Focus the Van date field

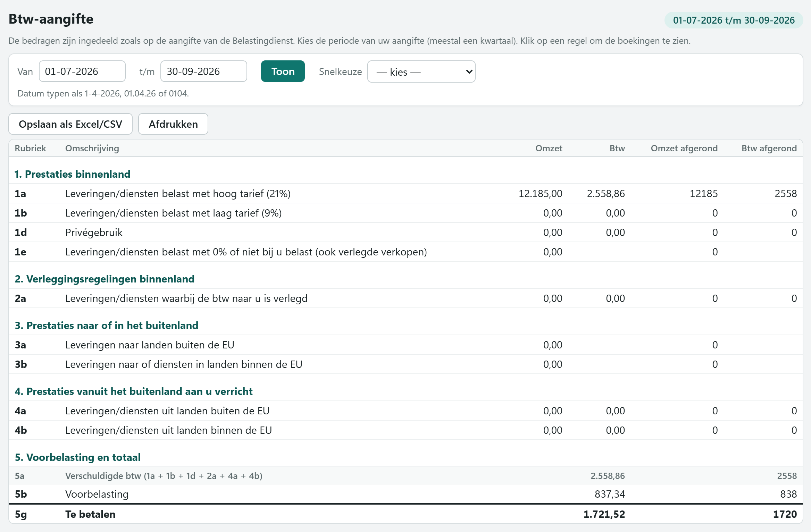[x=82, y=71]
